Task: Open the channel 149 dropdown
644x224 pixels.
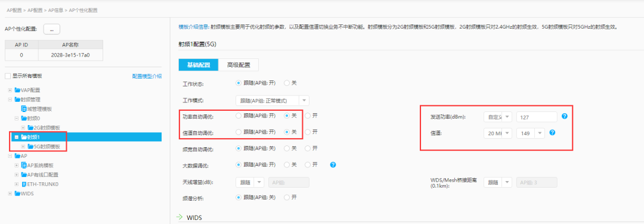Action: click(531, 133)
